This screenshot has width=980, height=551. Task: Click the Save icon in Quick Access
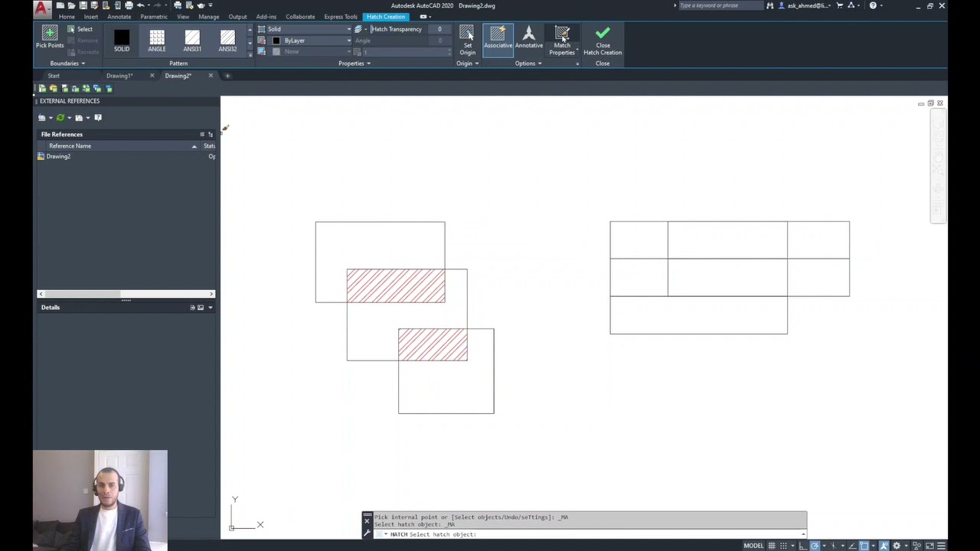click(x=82, y=5)
